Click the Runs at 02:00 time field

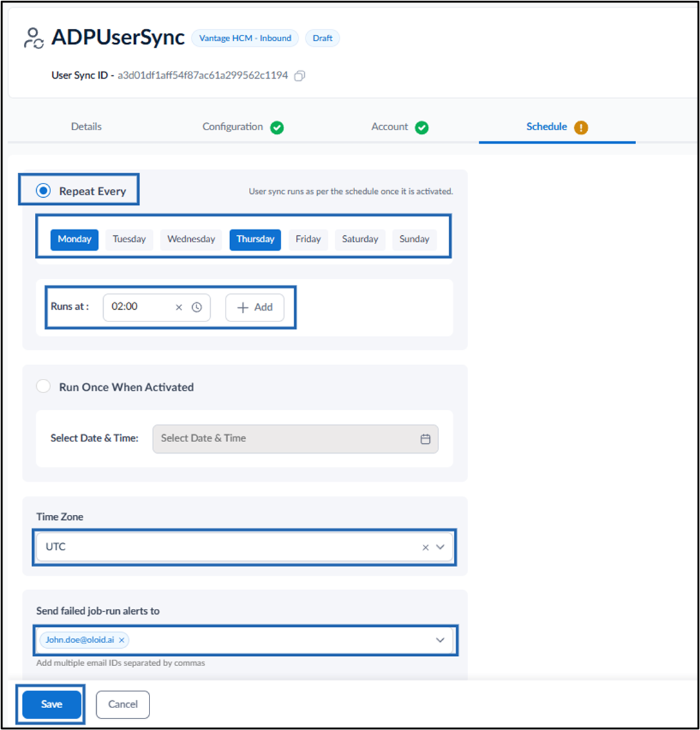157,307
